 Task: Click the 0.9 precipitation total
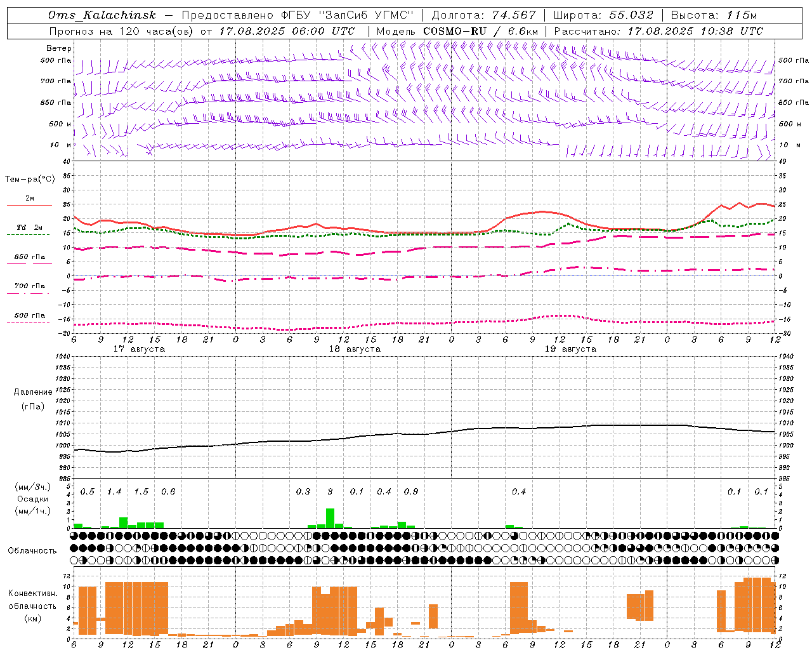point(411,492)
